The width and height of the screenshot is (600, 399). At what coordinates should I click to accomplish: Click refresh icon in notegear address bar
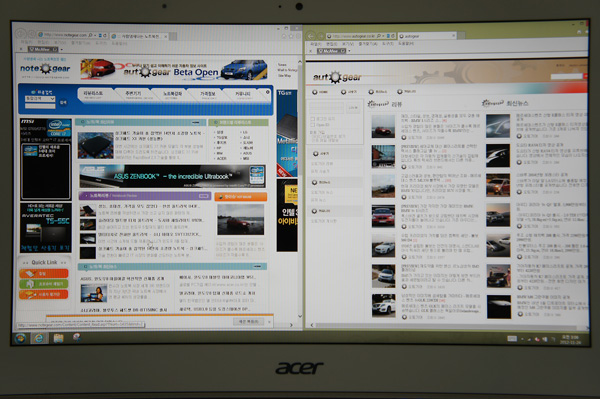pyautogui.click(x=105, y=35)
